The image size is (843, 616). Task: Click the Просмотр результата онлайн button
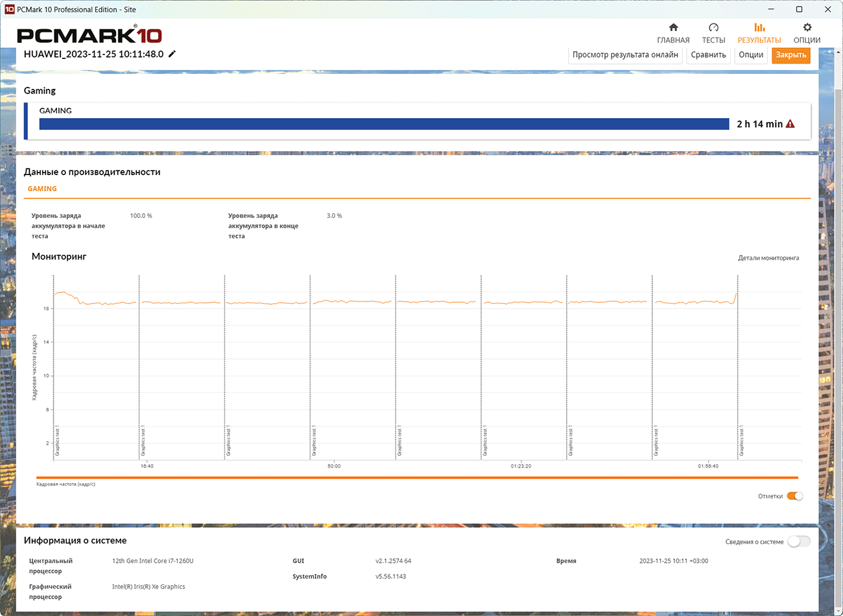coord(625,55)
